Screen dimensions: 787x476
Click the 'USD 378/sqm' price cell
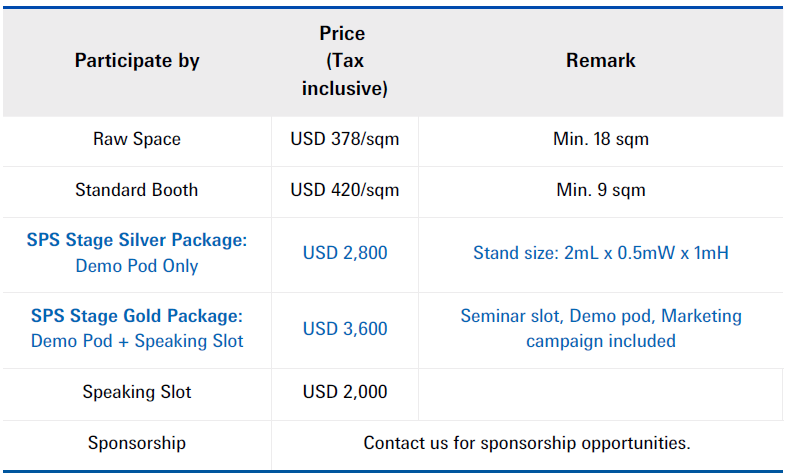[x=345, y=139]
